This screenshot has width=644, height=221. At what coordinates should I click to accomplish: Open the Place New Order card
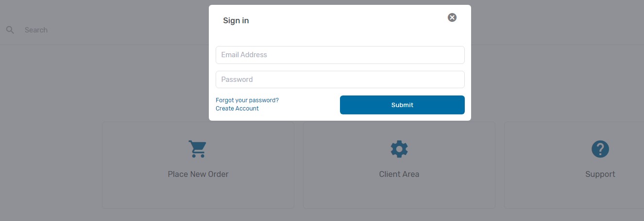(198, 165)
